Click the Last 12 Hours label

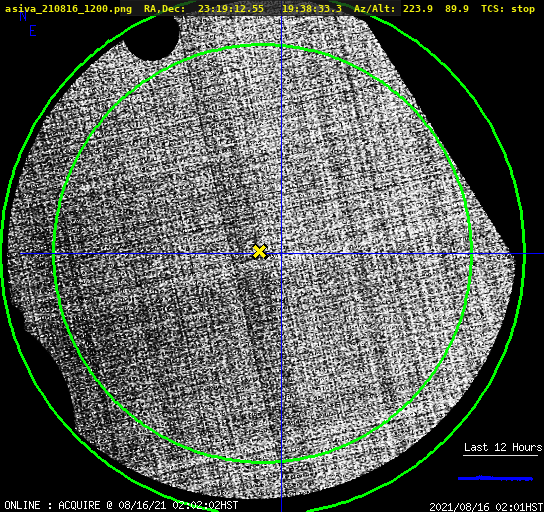[x=503, y=447]
